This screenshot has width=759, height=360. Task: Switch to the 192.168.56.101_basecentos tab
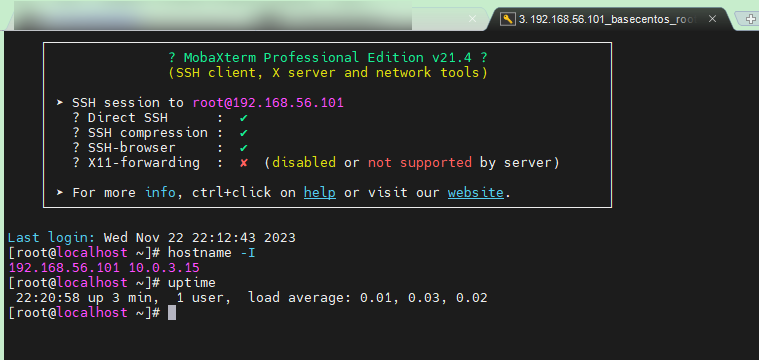pyautogui.click(x=608, y=19)
